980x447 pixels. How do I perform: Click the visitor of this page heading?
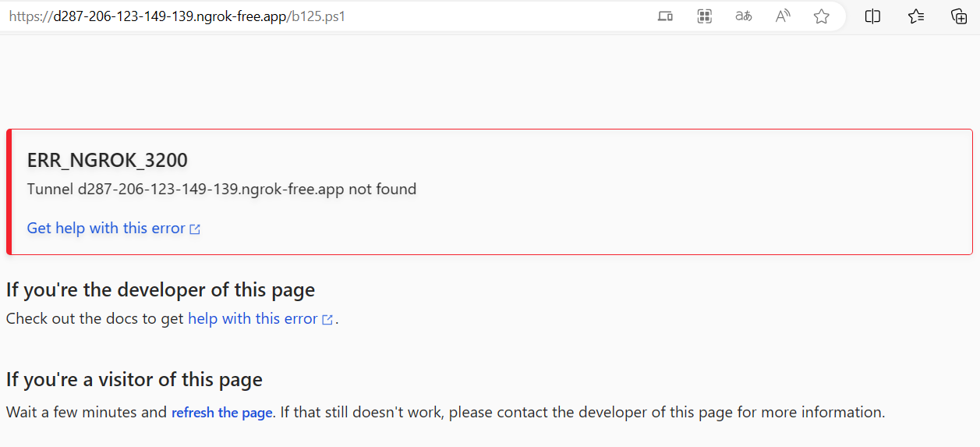click(134, 380)
